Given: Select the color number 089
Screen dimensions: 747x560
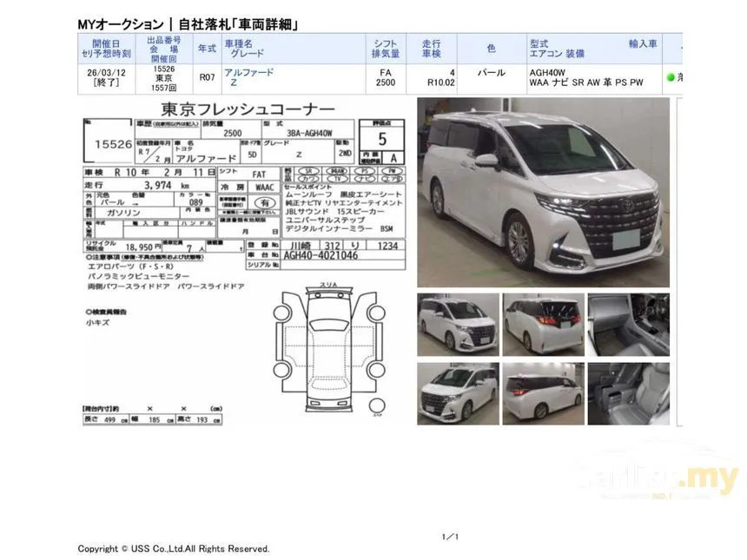Looking at the screenshot, I should [195, 202].
